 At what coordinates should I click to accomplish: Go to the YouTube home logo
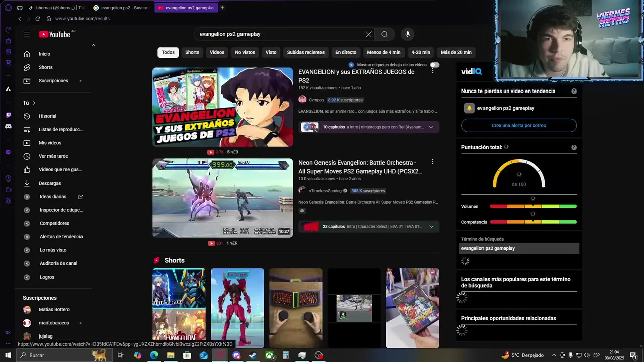[54, 34]
